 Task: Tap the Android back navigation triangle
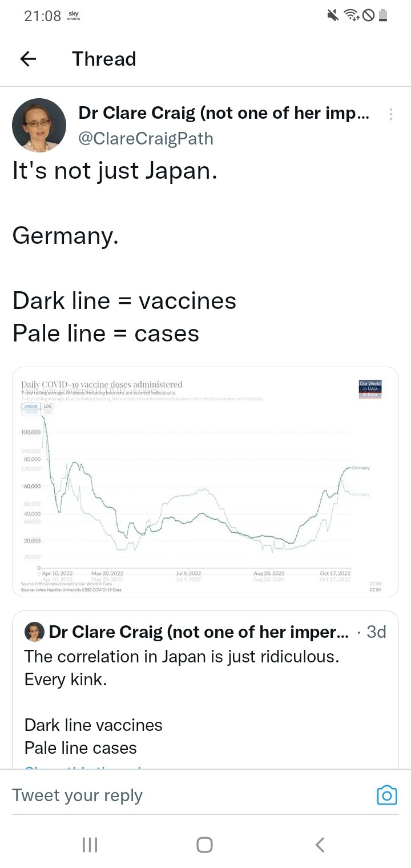[320, 844]
